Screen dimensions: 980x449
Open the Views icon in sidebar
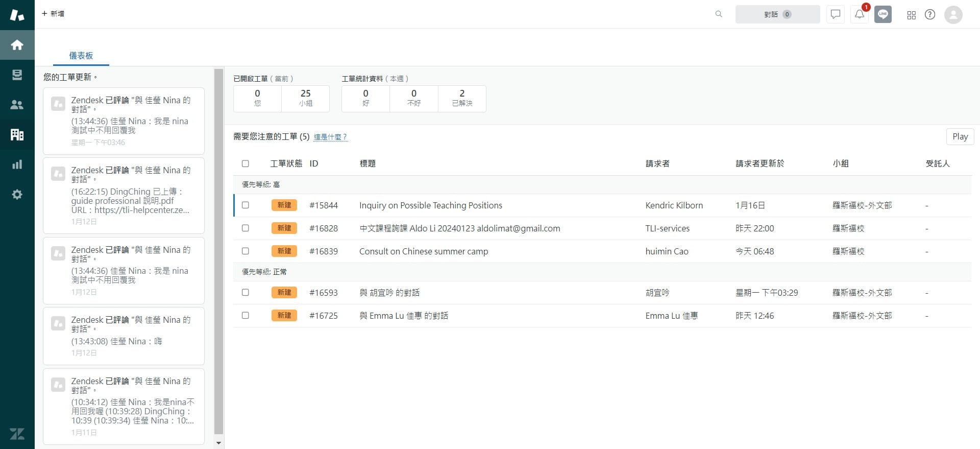[17, 75]
